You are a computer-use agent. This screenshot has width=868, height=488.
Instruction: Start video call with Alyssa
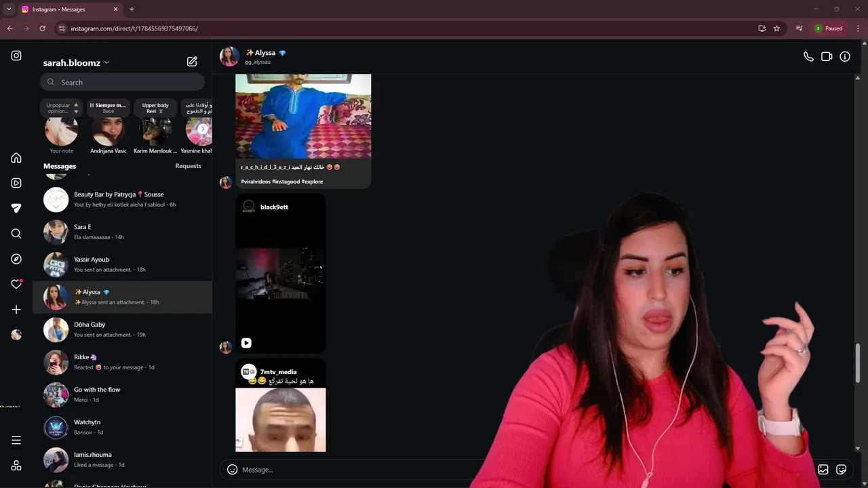click(827, 57)
